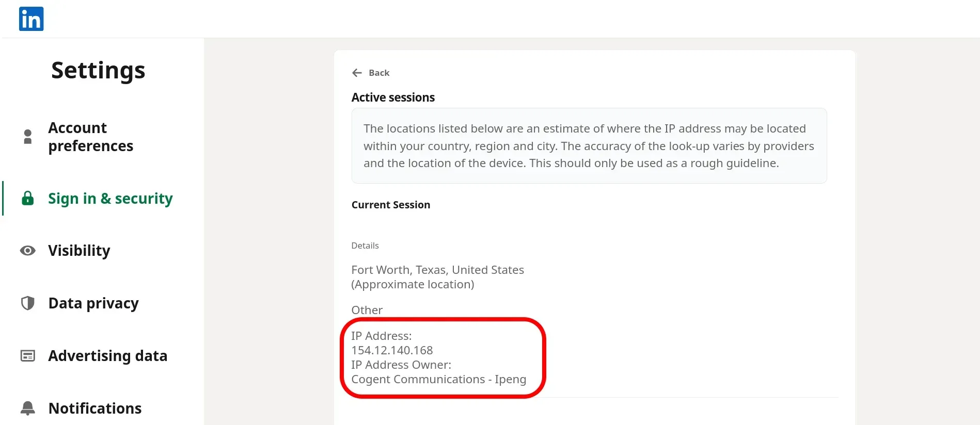Select the IP address 154.12.140.168

(392, 350)
